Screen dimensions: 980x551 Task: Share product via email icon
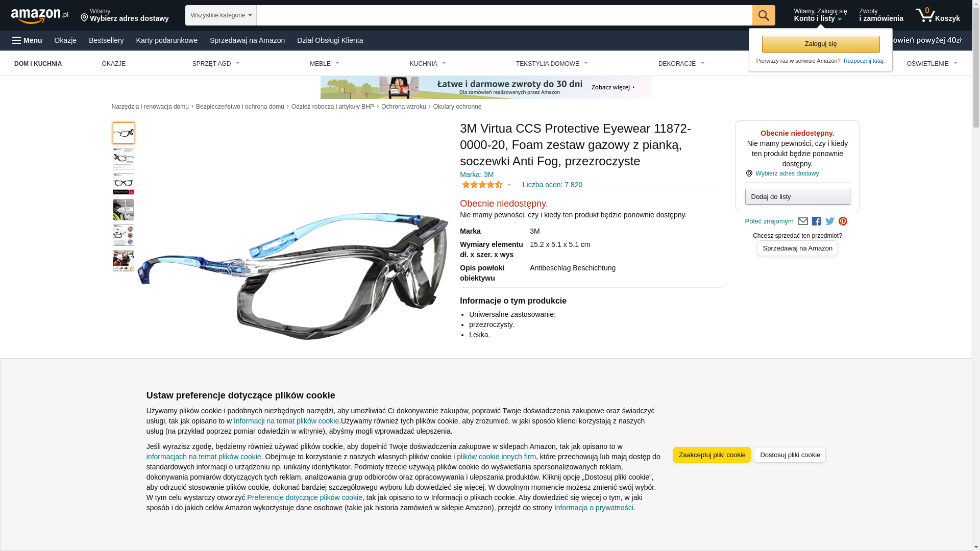803,221
